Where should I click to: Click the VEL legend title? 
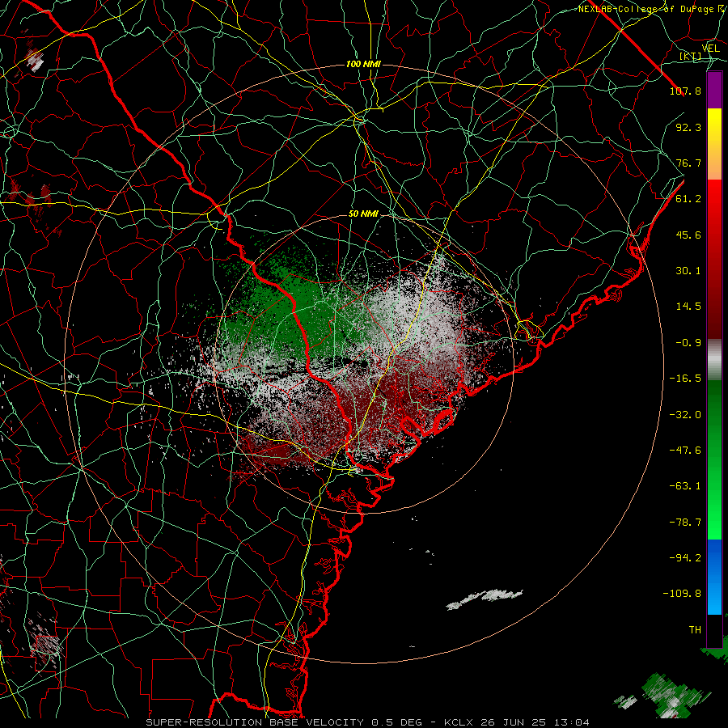[710, 49]
